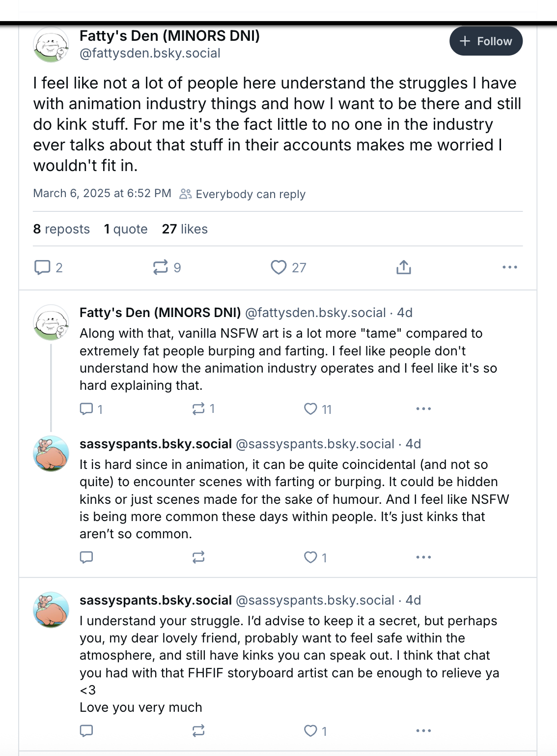557x756 pixels.
Task: Open options for 'I understand your struggle' reply
Action: (423, 731)
